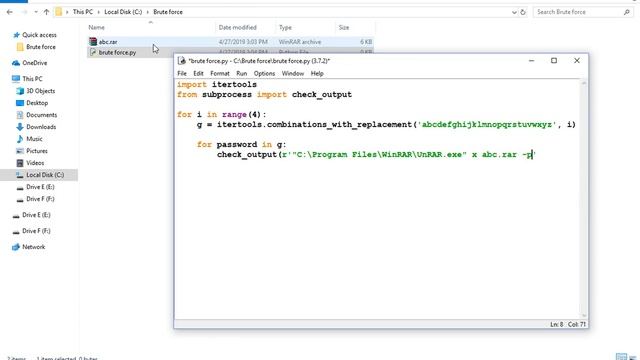Open the IDLE Help menu
The image size is (640, 360).
pos(317,73)
